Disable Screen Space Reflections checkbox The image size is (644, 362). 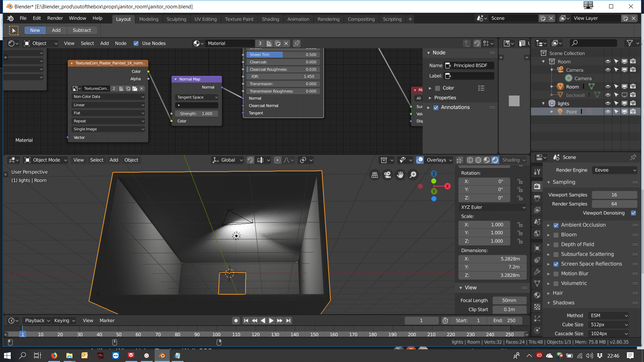(556, 264)
